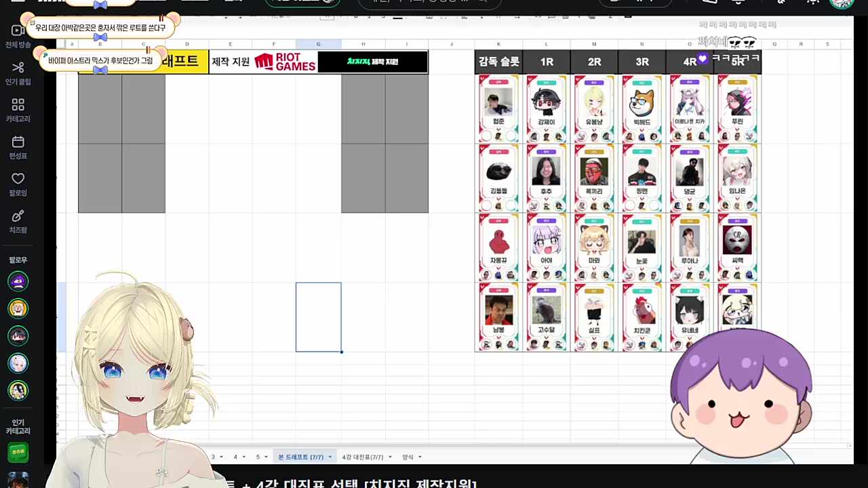Click the 인기 카테고리 sidebar heading
Viewport: 868px width, 488px height.
coord(18,427)
